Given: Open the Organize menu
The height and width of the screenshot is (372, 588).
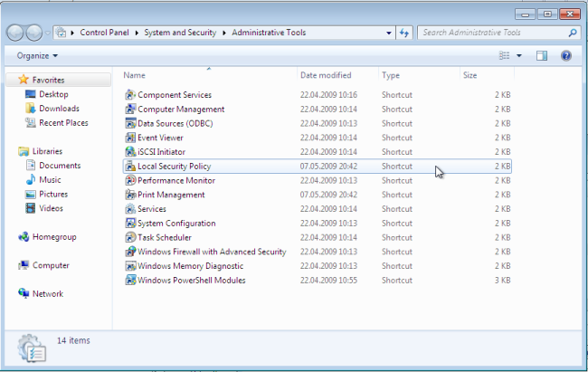Looking at the screenshot, I should coord(37,55).
